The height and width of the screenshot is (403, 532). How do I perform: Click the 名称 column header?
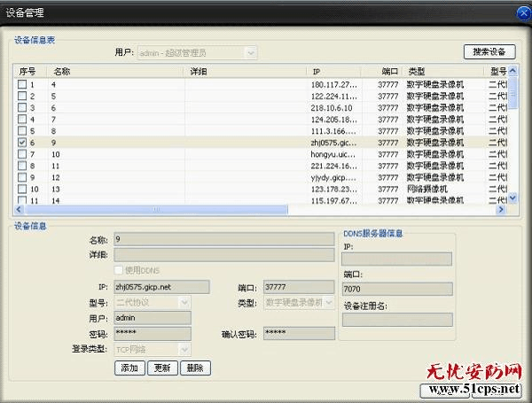tap(115, 71)
